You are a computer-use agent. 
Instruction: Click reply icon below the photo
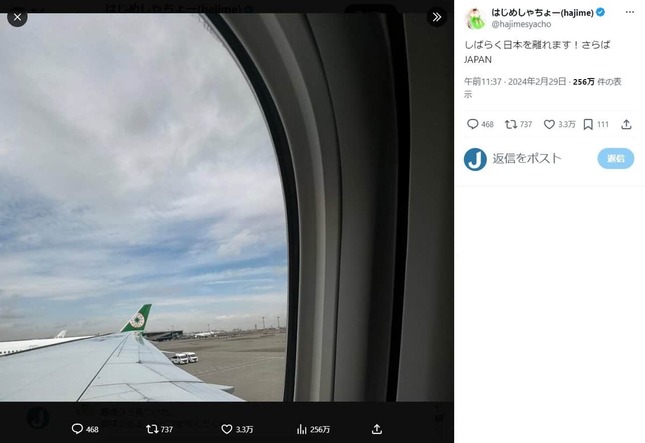coord(77,429)
